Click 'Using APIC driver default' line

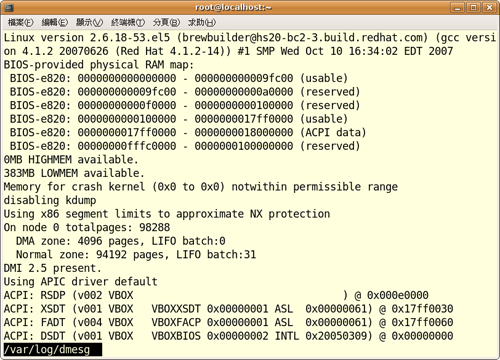[x=80, y=282]
